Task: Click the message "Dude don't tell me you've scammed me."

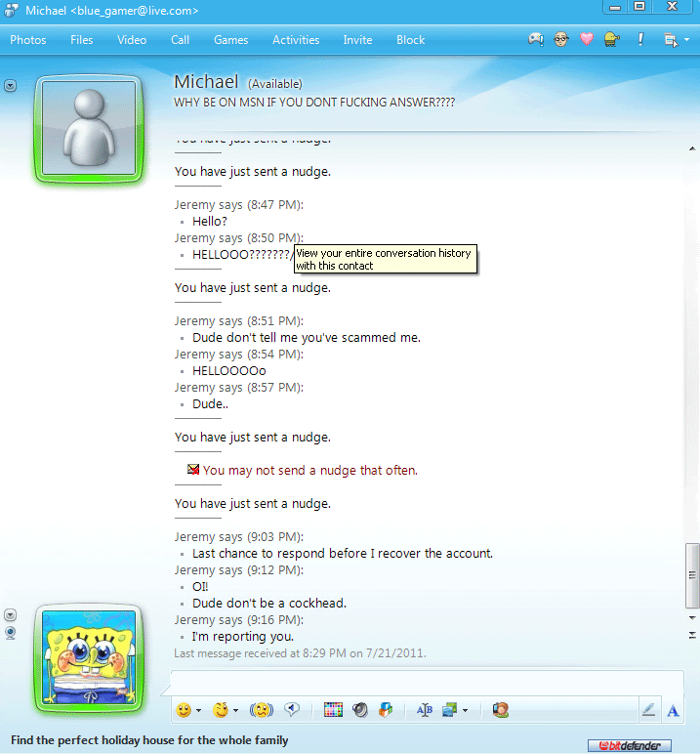Action: (x=307, y=338)
